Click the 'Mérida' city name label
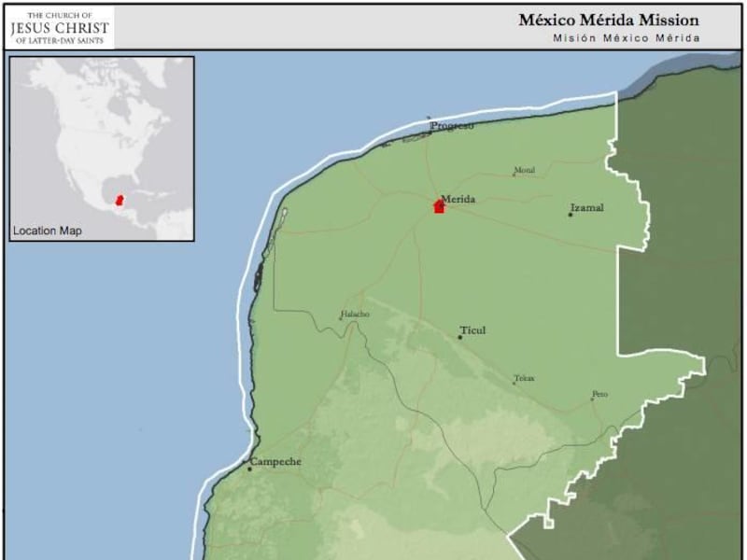Viewport: 747px width, 560px height. (458, 200)
